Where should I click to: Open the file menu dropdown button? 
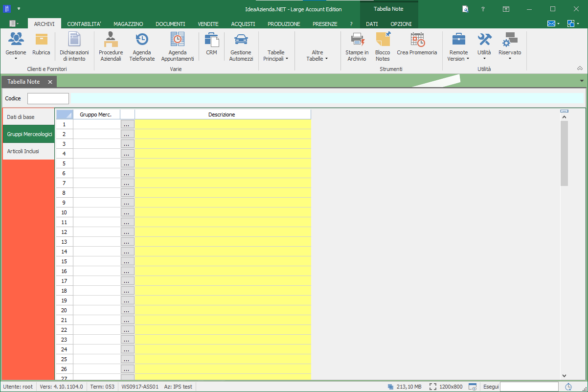[14, 23]
